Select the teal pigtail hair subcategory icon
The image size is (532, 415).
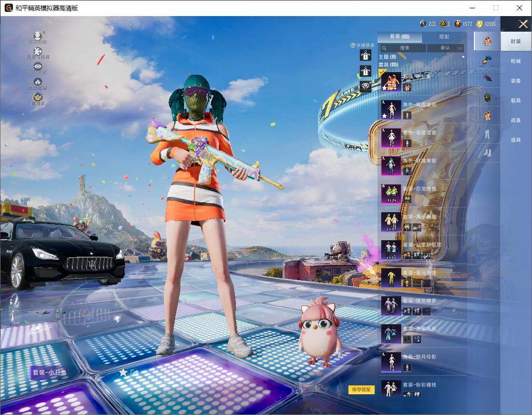click(487, 60)
